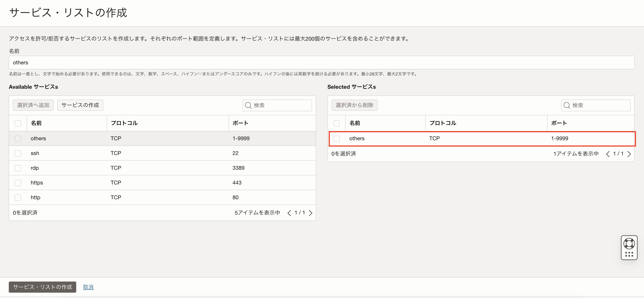This screenshot has height=298, width=644.
Task: Focus the Selected services 検索 field
Action: click(596, 105)
